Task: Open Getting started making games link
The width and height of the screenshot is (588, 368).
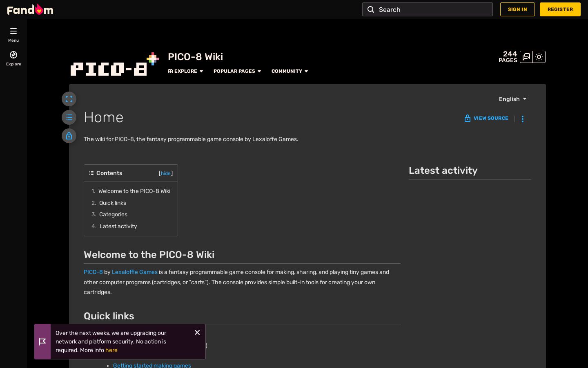Action: point(152,365)
